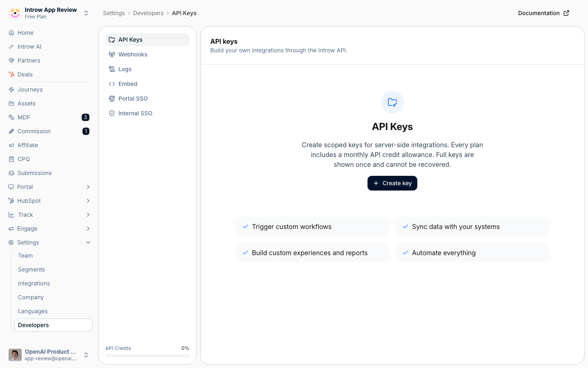Expand the Portal submenu chevron
The height and width of the screenshot is (368, 588).
click(x=88, y=187)
